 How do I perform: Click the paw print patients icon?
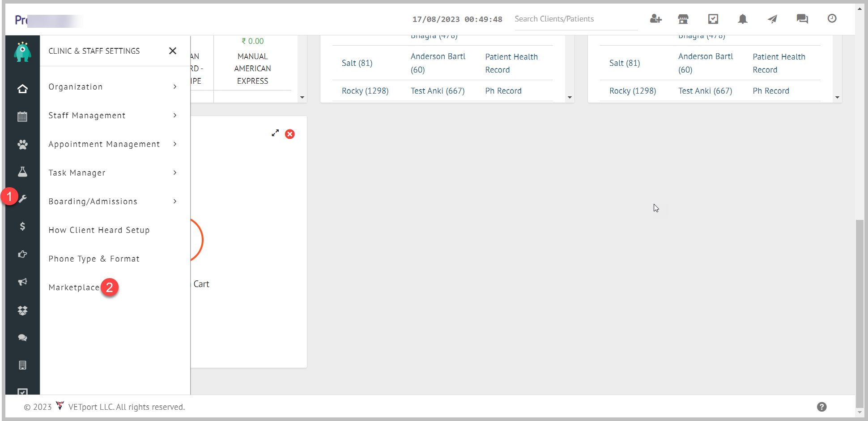pyautogui.click(x=22, y=144)
